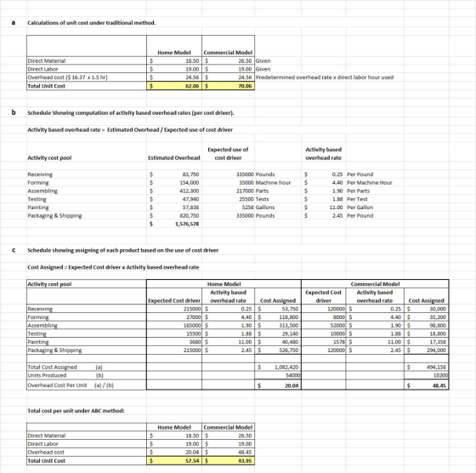Click the yellow 93.95 ABC total unit cost
Screen dimensions: 476x473
coord(229,460)
